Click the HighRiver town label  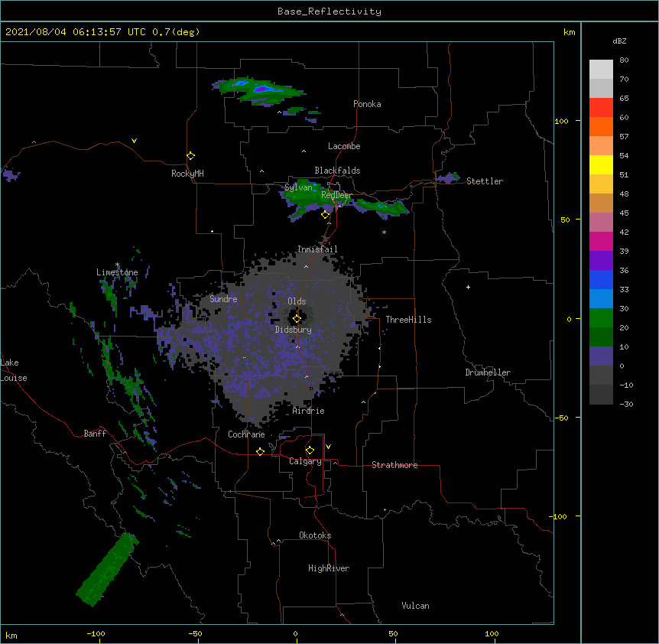click(329, 568)
